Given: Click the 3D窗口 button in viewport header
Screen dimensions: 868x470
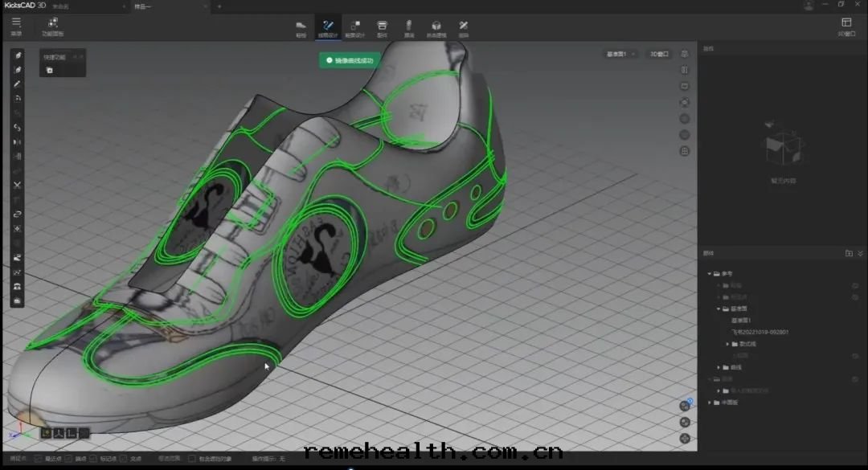Looking at the screenshot, I should [659, 54].
